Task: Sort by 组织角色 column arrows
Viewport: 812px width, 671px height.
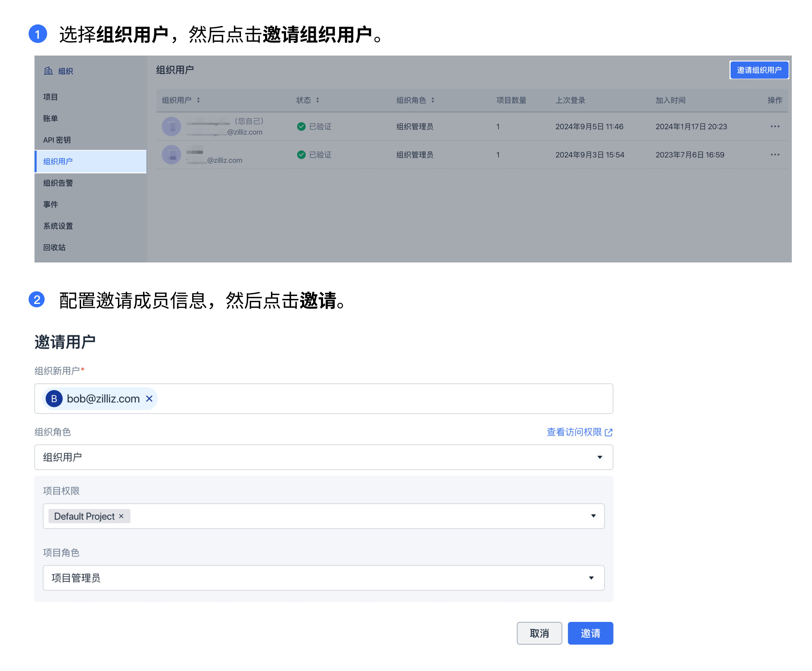Action: tap(433, 100)
